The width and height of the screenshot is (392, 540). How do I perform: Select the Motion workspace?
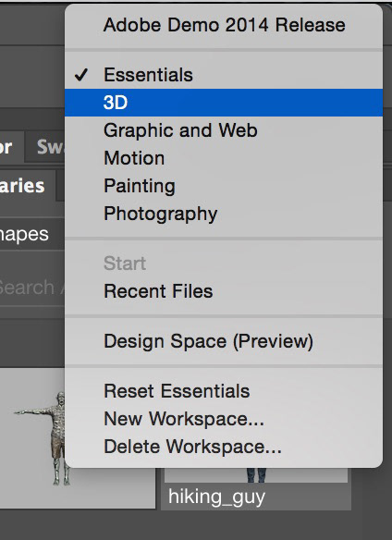[x=224, y=158]
